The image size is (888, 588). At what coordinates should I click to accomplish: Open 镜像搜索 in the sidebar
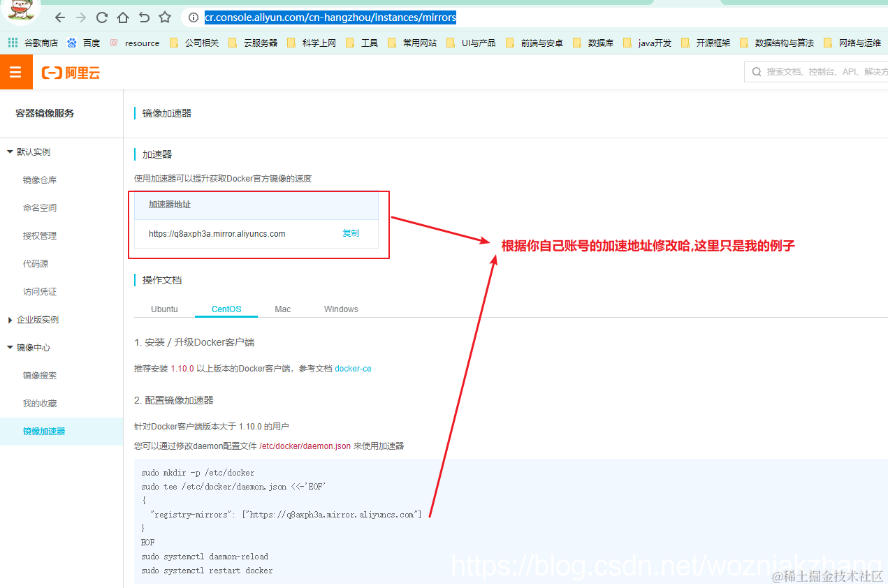(40, 375)
